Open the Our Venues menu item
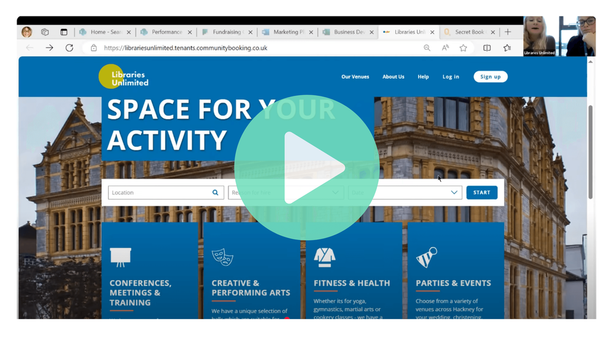Image resolution: width=614 pixels, height=364 pixels. click(355, 77)
